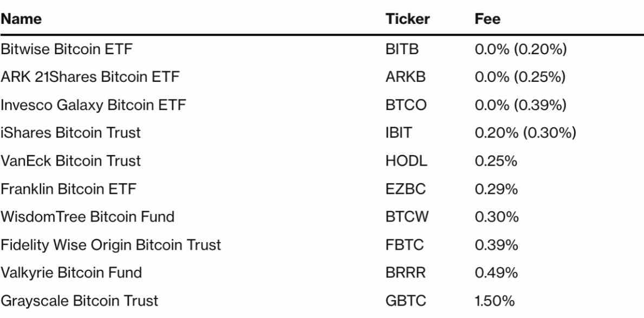Click the 0.20% (0.30%) fee value
644x318 pixels.
pos(524,133)
